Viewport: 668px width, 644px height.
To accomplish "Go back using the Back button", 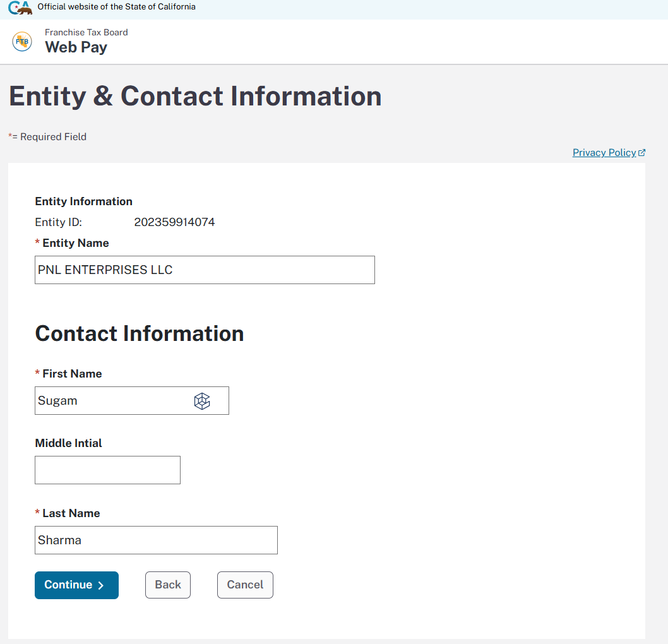I will point(167,585).
